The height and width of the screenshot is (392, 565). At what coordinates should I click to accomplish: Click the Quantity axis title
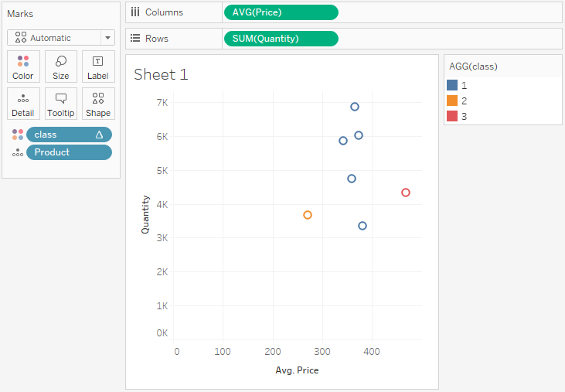coord(145,215)
